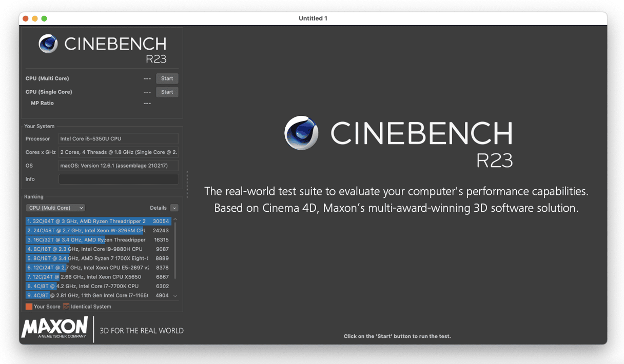Start the CPU Single Core test
The width and height of the screenshot is (624, 364).
(x=167, y=92)
